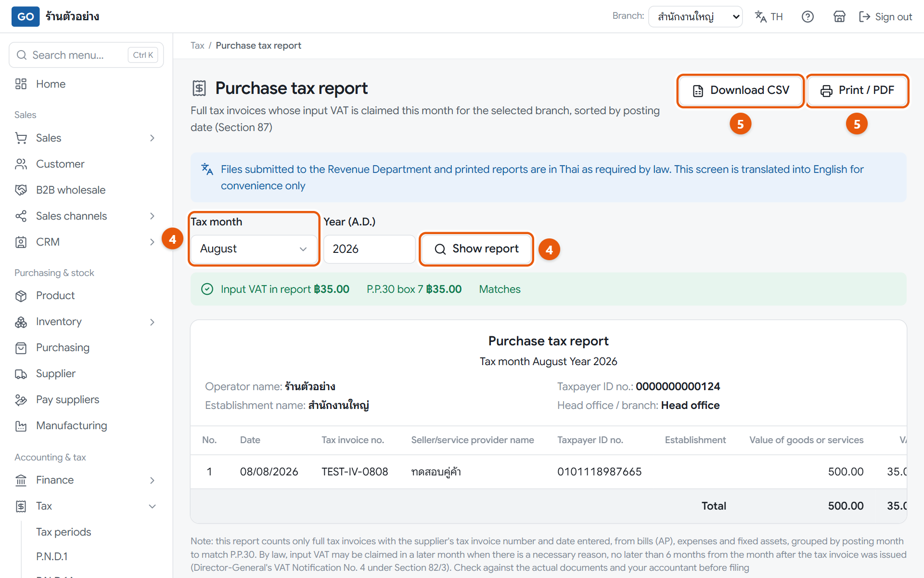Expand the Inventory submenu chevron
Viewport: 924px width, 578px height.
click(152, 322)
